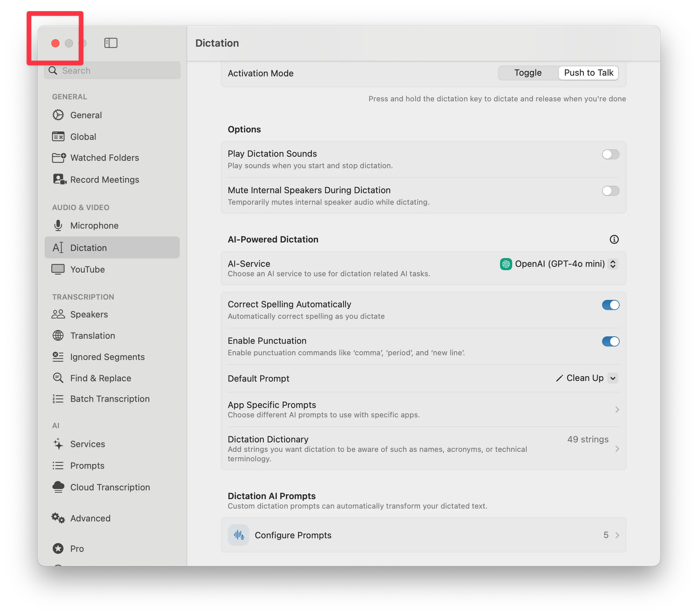This screenshot has height=616, width=698.
Task: Open the Ignored Segments sidebar item
Action: 107,357
